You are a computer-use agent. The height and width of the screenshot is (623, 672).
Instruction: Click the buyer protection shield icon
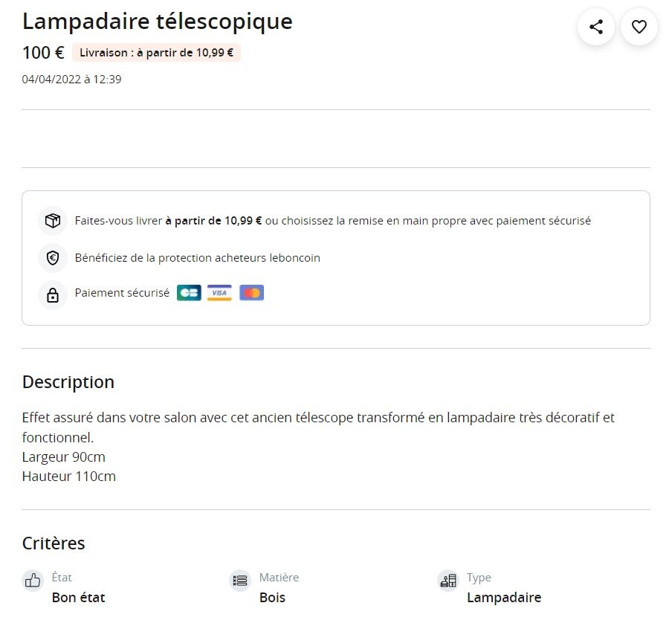pos(53,258)
